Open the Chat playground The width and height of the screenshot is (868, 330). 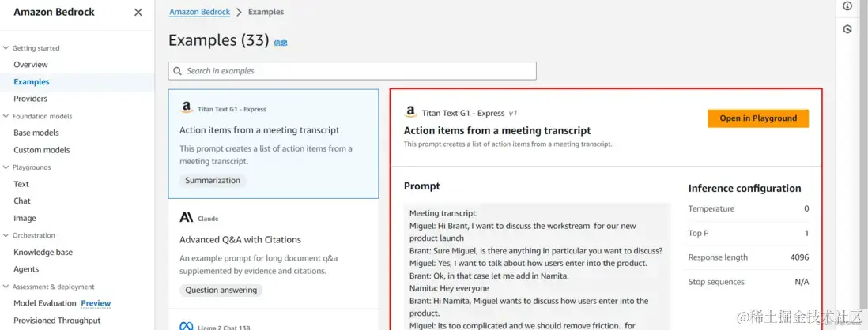pyautogui.click(x=22, y=201)
